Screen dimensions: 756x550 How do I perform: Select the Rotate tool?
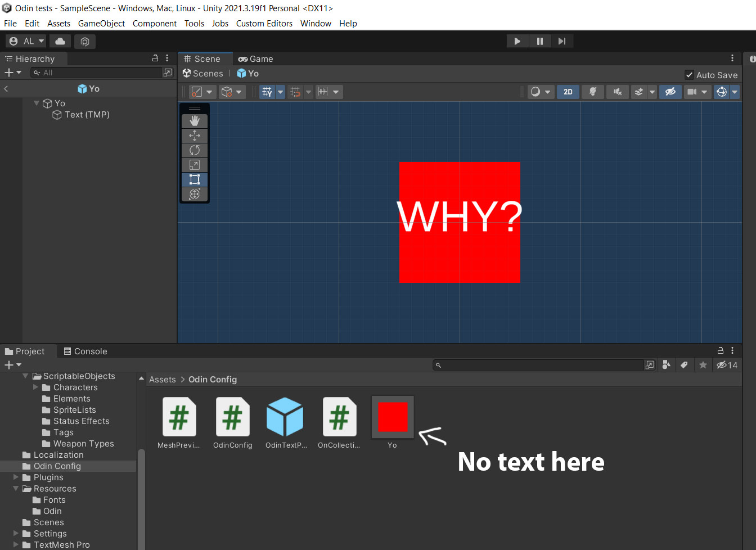tap(194, 150)
